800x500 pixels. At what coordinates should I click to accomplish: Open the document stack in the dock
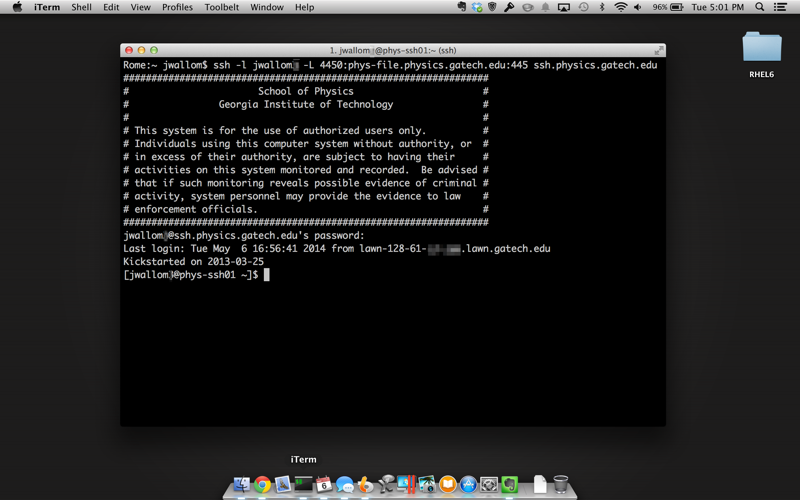(x=540, y=484)
